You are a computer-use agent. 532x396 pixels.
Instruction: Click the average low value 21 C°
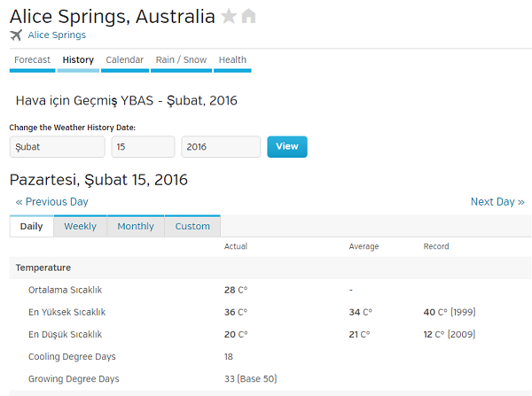pos(359,335)
